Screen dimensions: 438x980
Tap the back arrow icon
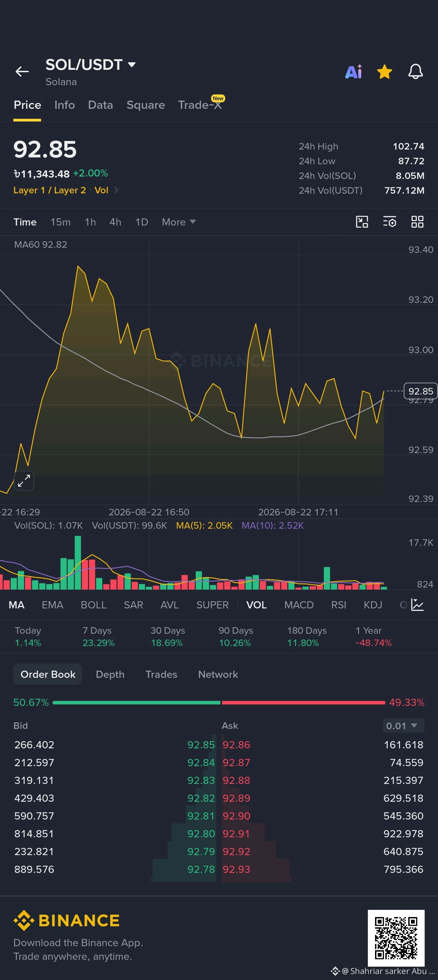(22, 72)
